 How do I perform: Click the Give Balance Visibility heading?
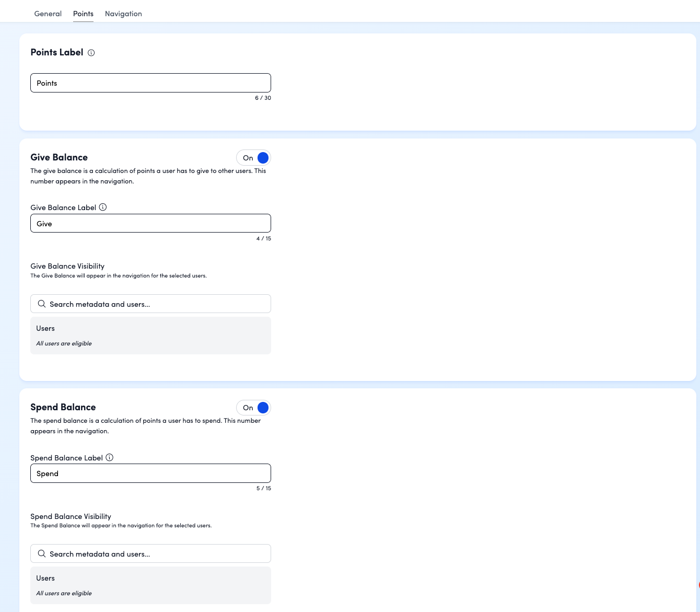tap(67, 266)
